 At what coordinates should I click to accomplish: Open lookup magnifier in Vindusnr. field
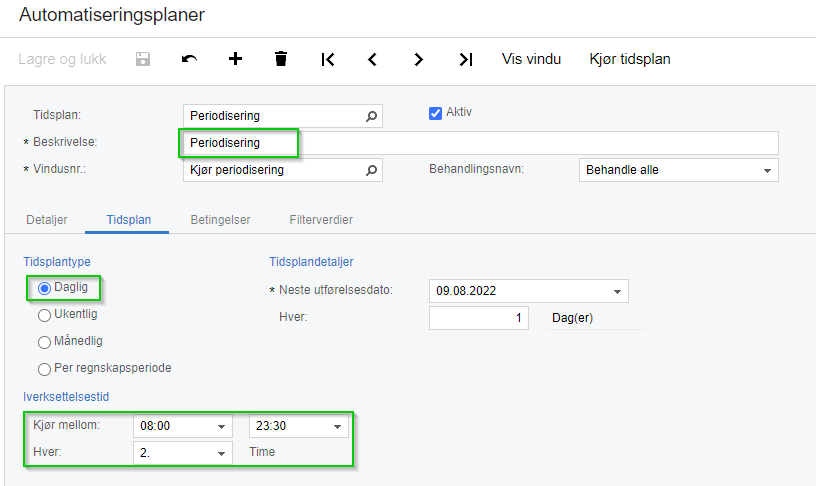[371, 170]
